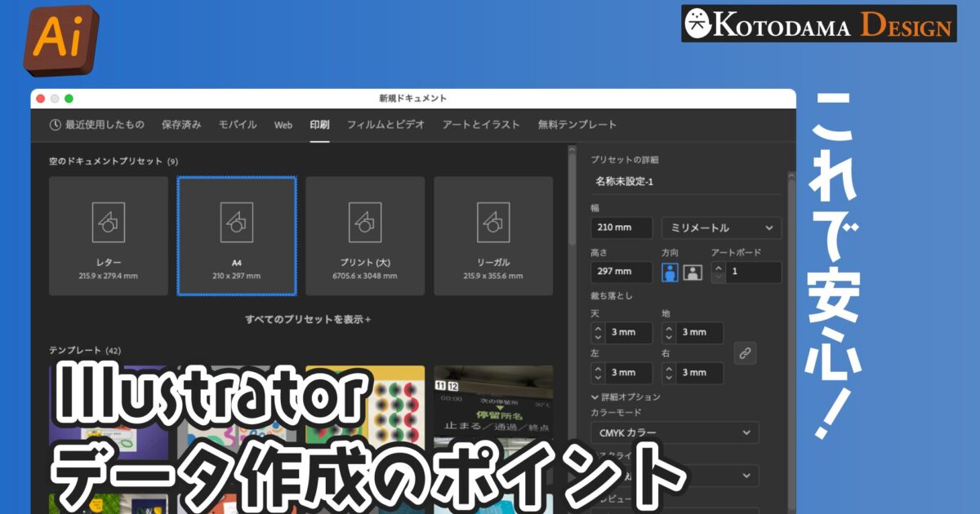
Task: Click the 名称未設定-1 document name field
Action: coord(686,181)
